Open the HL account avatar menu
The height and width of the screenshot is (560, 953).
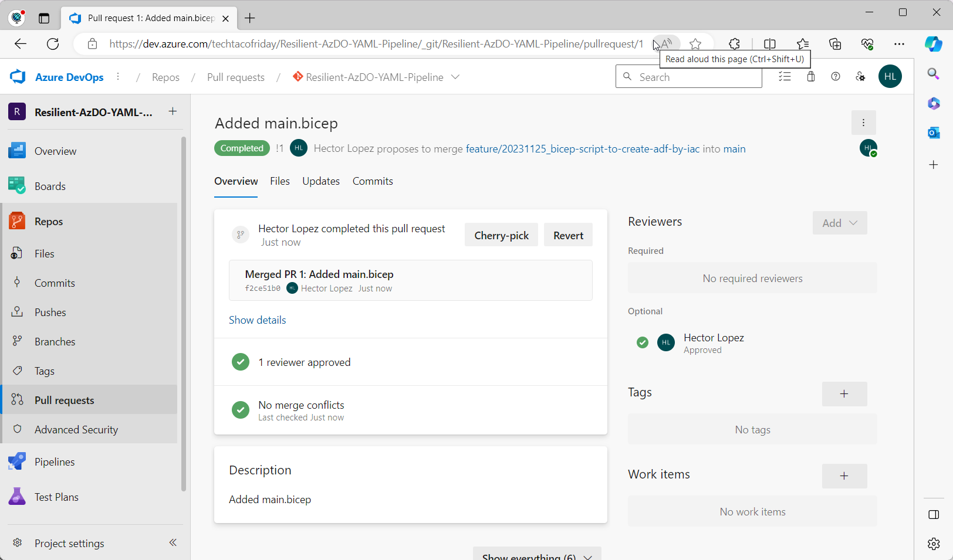tap(890, 76)
